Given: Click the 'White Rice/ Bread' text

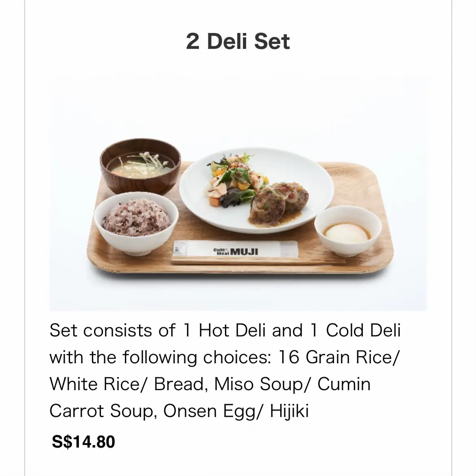Looking at the screenshot, I should 127,384.
